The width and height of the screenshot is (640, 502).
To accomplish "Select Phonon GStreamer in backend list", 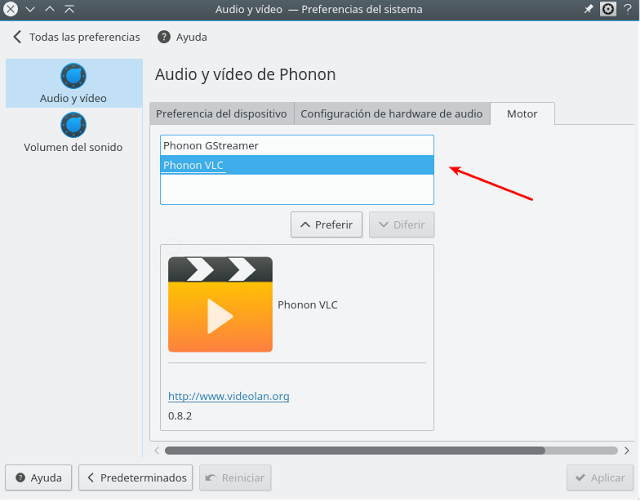I will [x=297, y=146].
